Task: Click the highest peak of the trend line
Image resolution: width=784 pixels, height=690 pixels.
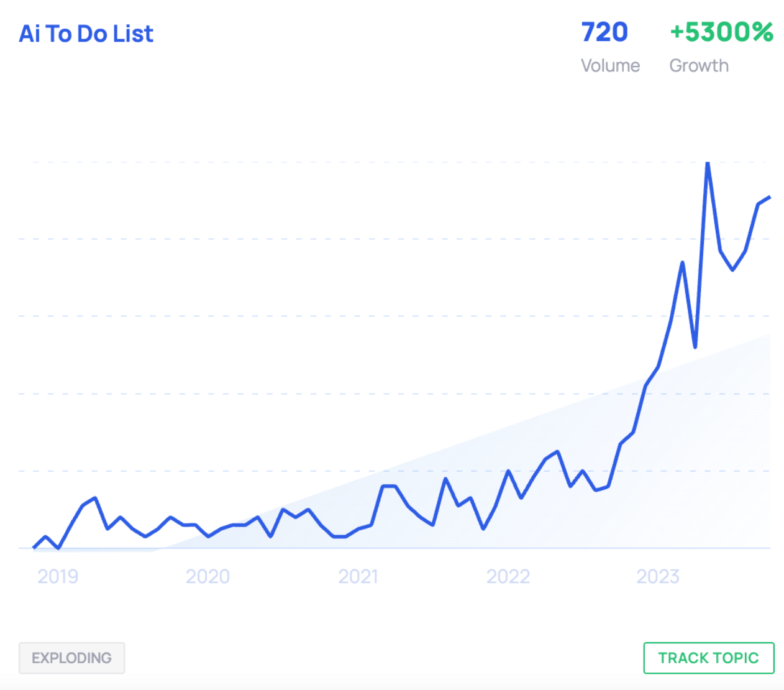Action: (708, 163)
